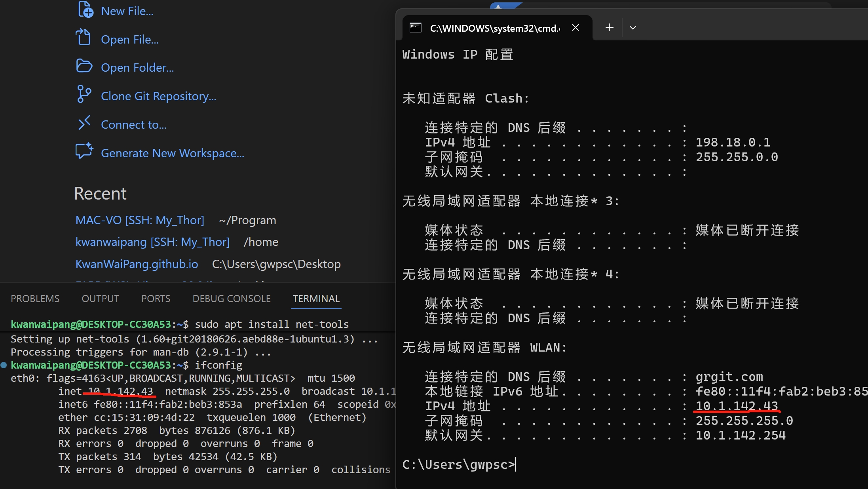This screenshot has width=868, height=489.
Task: Click the New File icon
Action: [85, 10]
